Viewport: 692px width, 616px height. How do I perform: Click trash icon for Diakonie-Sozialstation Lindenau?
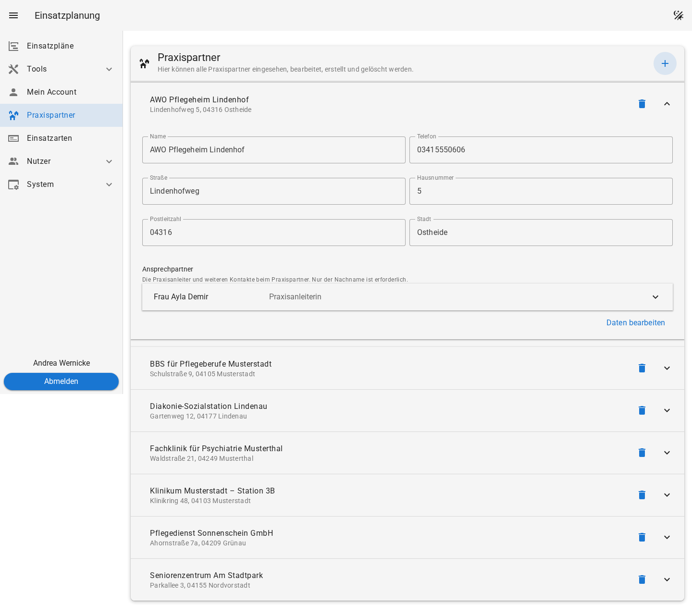(642, 410)
